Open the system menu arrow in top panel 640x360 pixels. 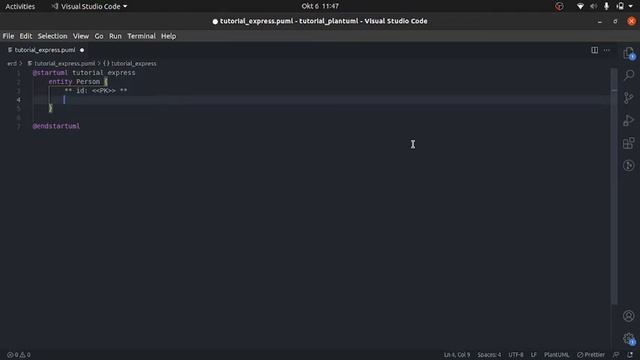(631, 6)
